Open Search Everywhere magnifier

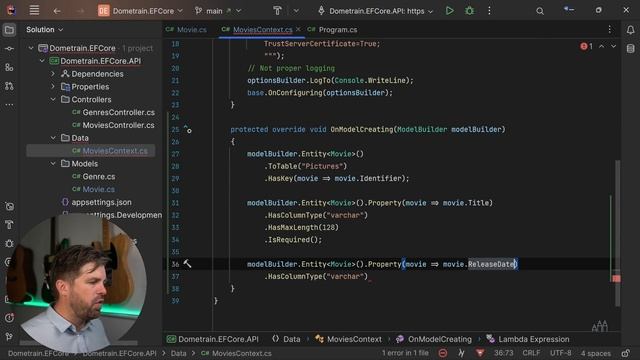(x=540, y=11)
